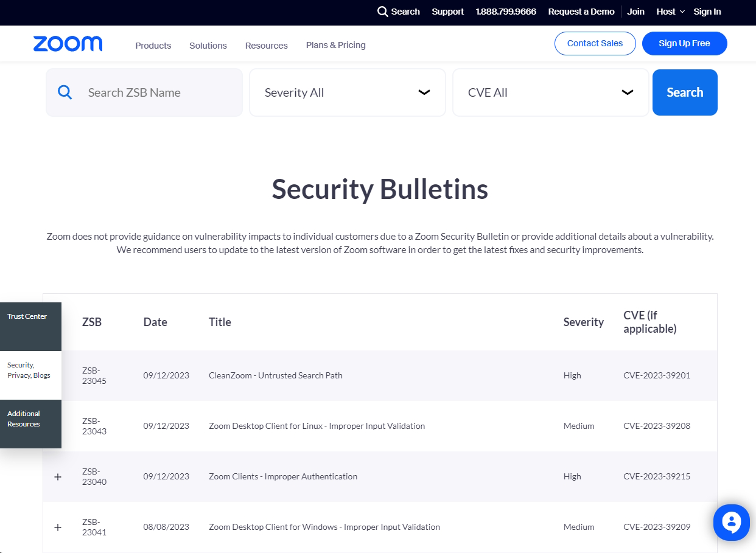The image size is (756, 553).
Task: Expand details for bulletin ZSB-23040
Action: coord(58,476)
